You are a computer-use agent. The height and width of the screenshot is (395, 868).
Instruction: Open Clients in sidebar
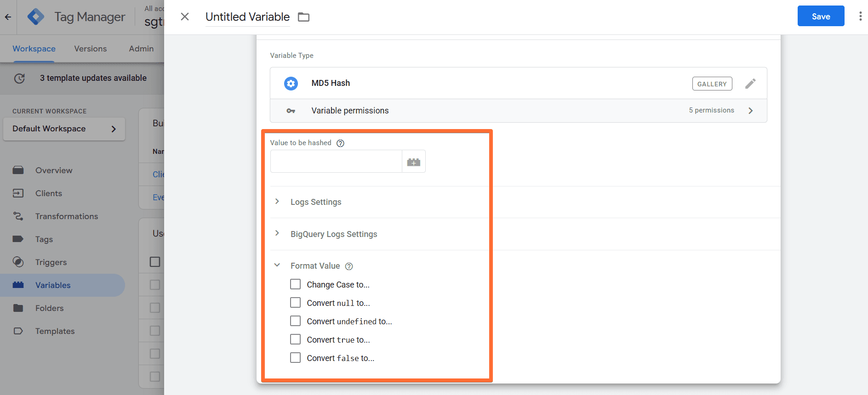click(x=49, y=193)
